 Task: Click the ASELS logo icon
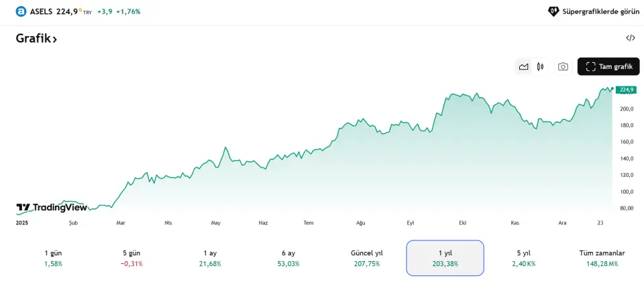point(21,11)
